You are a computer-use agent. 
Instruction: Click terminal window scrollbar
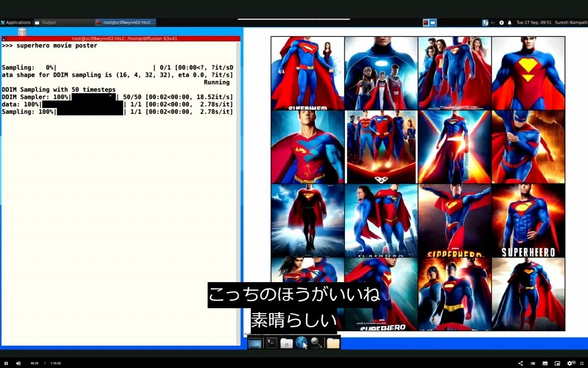click(x=239, y=193)
